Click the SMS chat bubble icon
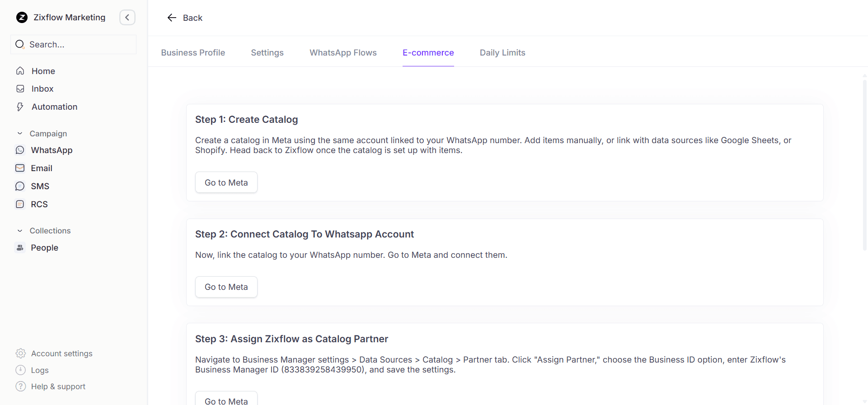This screenshot has width=868, height=405. pos(20,186)
